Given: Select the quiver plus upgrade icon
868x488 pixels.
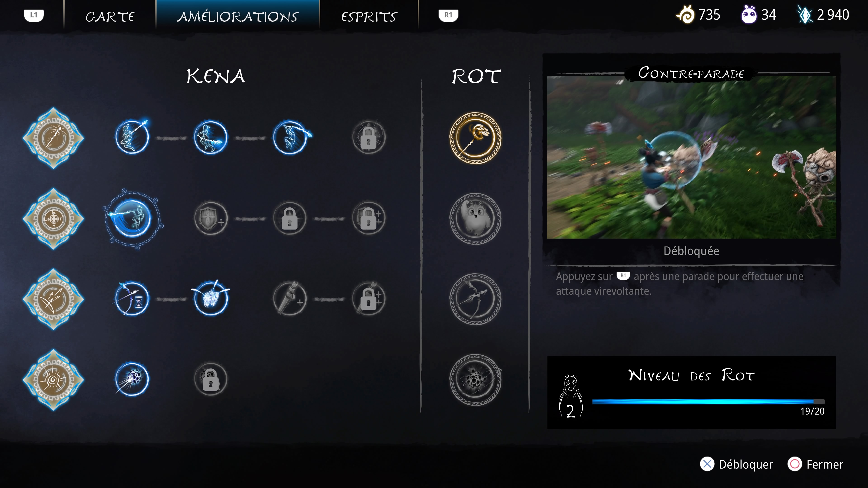Looking at the screenshot, I should pos(290,299).
